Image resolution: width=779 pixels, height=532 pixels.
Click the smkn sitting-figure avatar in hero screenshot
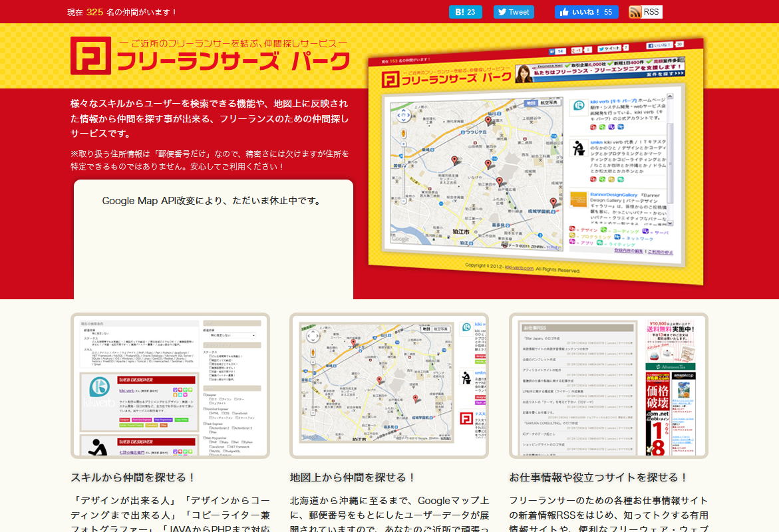(x=577, y=148)
